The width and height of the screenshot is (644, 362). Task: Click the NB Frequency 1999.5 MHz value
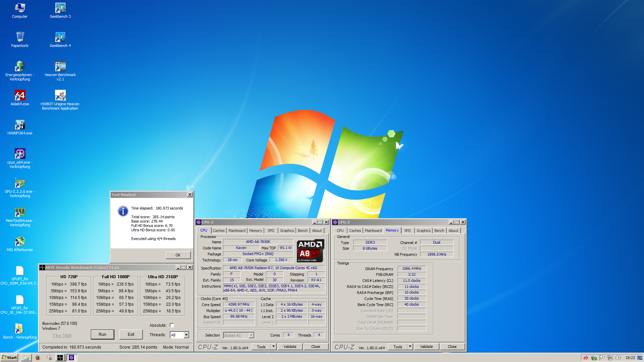click(x=437, y=254)
